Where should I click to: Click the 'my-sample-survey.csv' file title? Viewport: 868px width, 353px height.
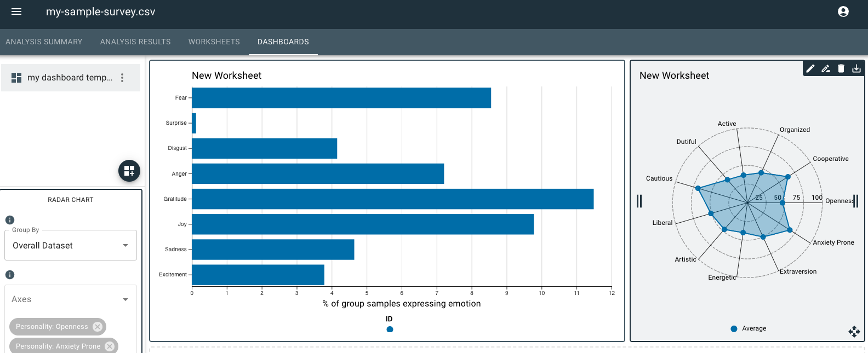click(101, 11)
